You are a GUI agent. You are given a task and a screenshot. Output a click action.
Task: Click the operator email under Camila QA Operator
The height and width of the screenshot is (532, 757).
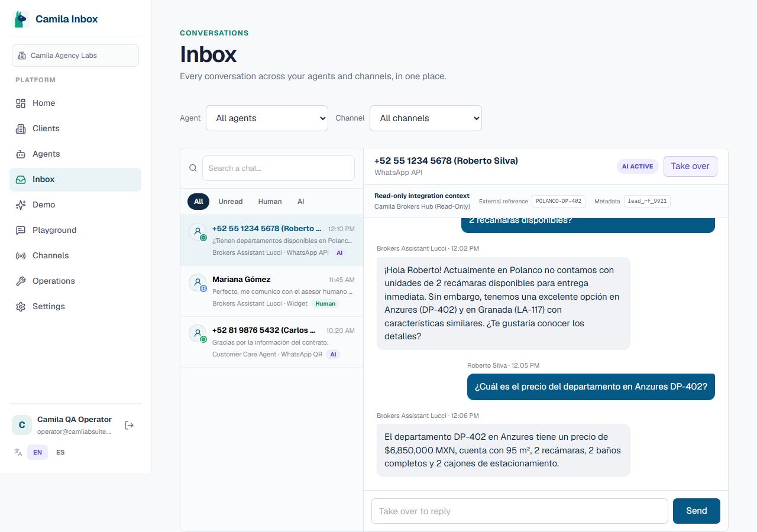click(x=75, y=432)
